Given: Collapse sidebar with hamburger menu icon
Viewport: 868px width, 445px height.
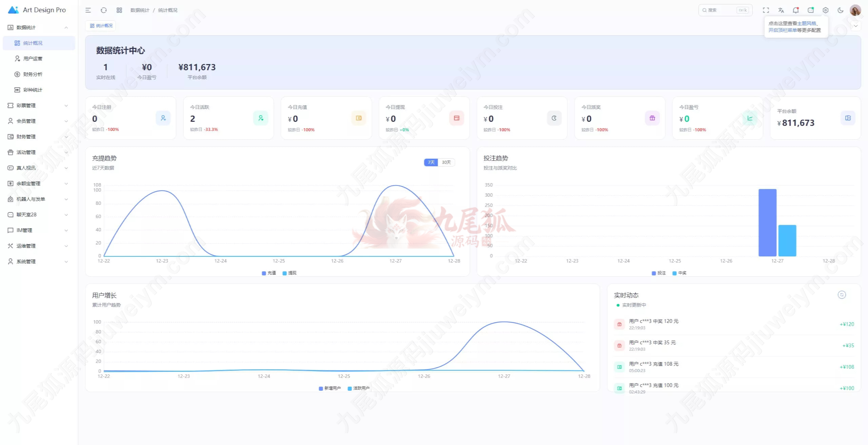Looking at the screenshot, I should [x=88, y=10].
